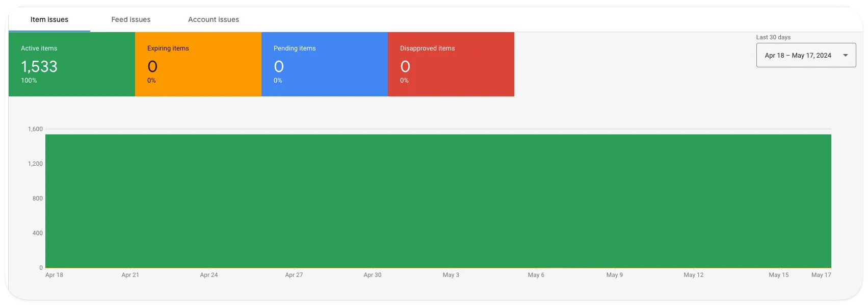Open the red Disapproved items card

tap(451, 64)
